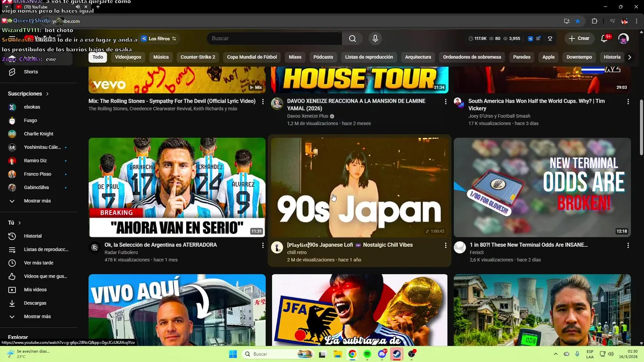Screen dimensions: 644x362
Task: Click the search magnifier button
Action: (x=352, y=39)
